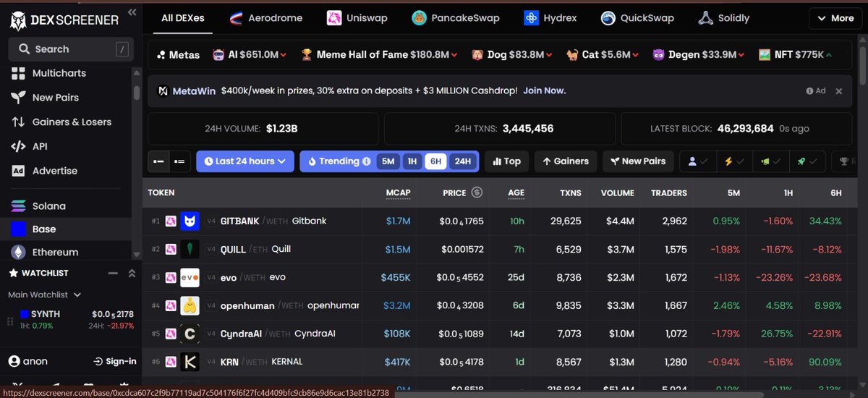The width and height of the screenshot is (868, 398).
Task: Click the Hydrex DEX icon
Action: coord(532,18)
